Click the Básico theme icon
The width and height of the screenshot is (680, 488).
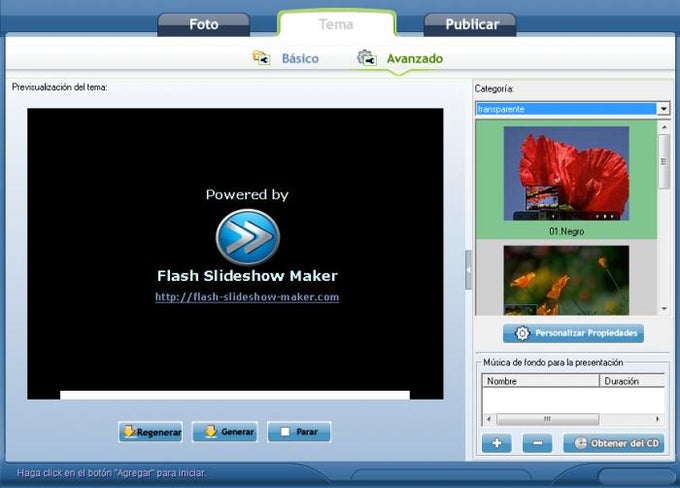click(x=262, y=58)
